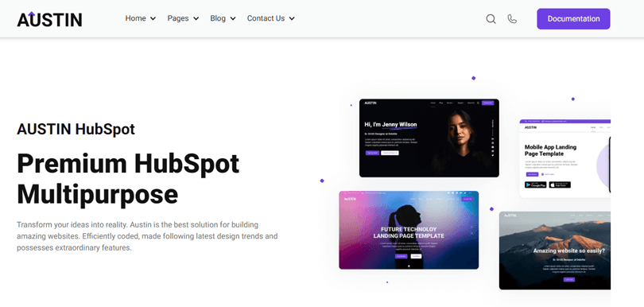Click the Transform your ideas paragraph
The image size is (644, 307).
click(x=147, y=236)
